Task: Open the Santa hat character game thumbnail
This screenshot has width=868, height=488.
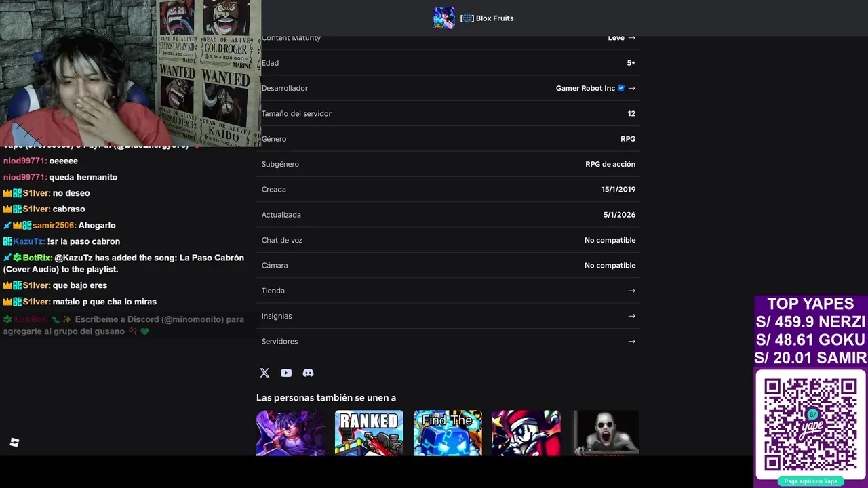Action: pos(526,432)
